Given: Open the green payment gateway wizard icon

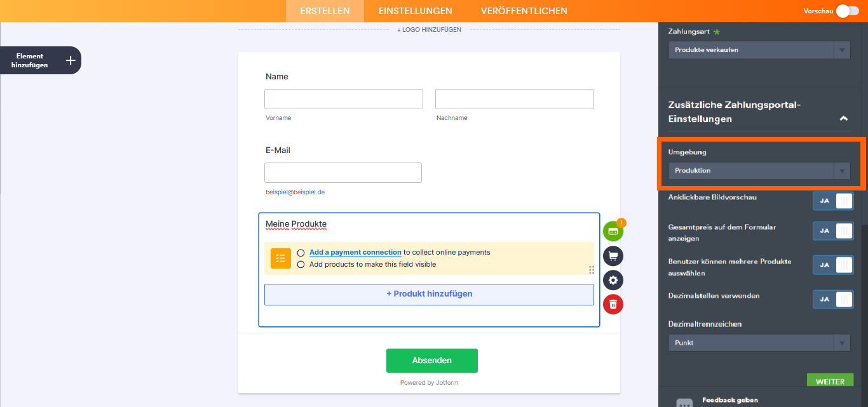Looking at the screenshot, I should (x=613, y=231).
